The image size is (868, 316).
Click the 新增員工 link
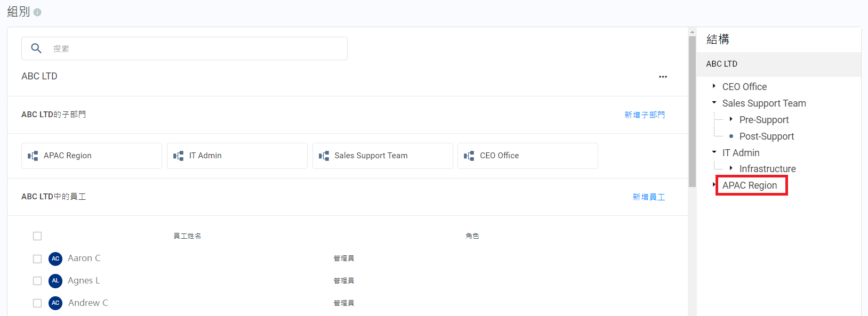(x=649, y=197)
